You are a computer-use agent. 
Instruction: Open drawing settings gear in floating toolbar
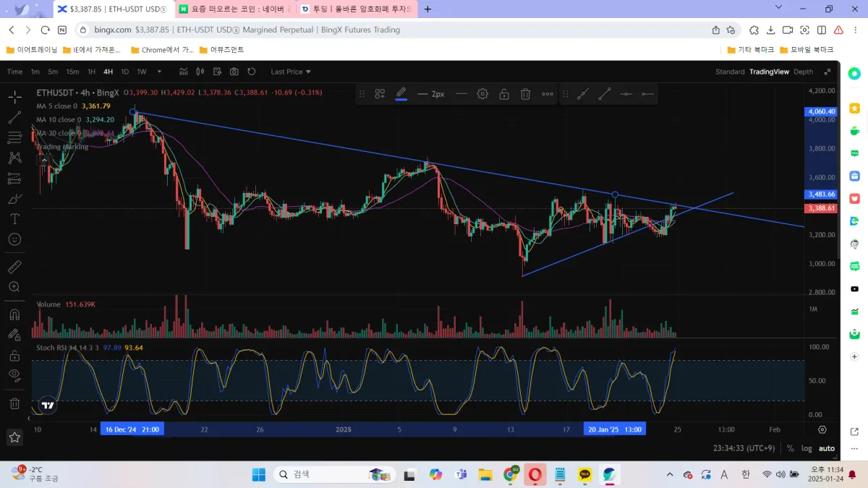[482, 94]
